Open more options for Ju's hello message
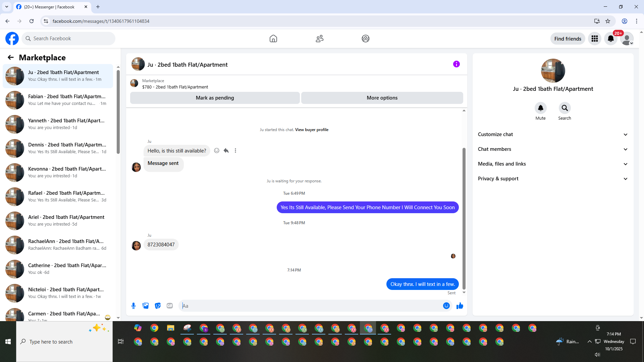 [x=235, y=150]
